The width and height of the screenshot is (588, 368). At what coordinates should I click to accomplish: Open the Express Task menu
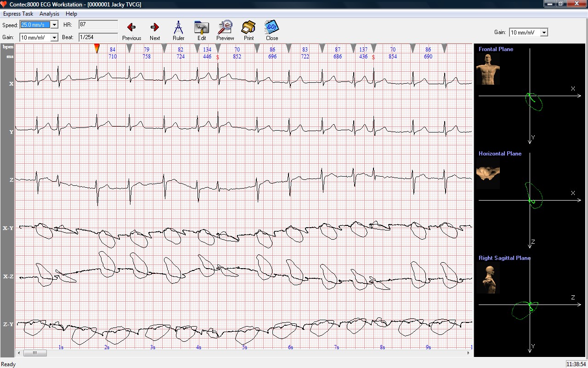(18, 14)
